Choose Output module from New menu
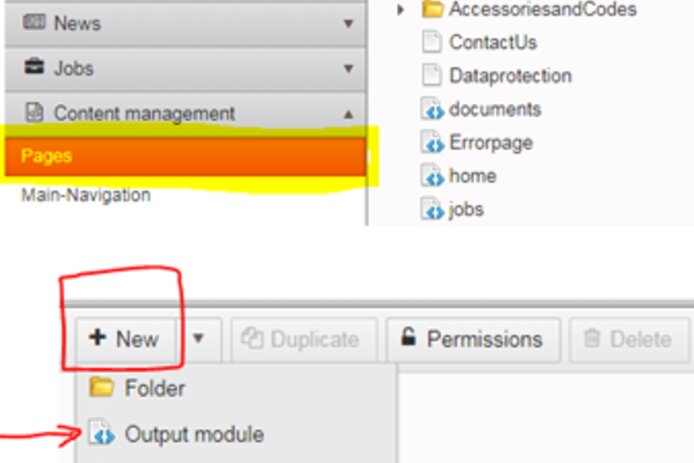 [176, 434]
